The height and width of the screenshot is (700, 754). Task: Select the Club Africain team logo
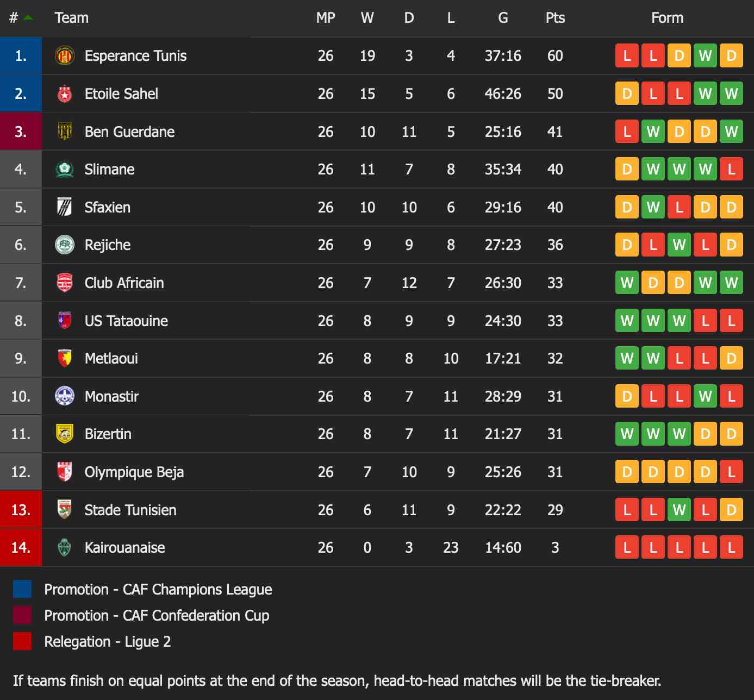coord(65,283)
